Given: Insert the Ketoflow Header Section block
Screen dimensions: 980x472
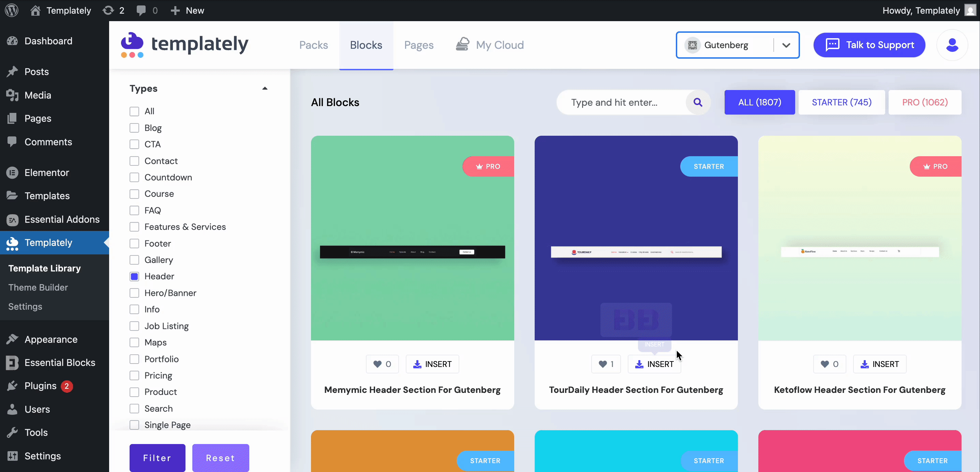Looking at the screenshot, I should [x=879, y=364].
